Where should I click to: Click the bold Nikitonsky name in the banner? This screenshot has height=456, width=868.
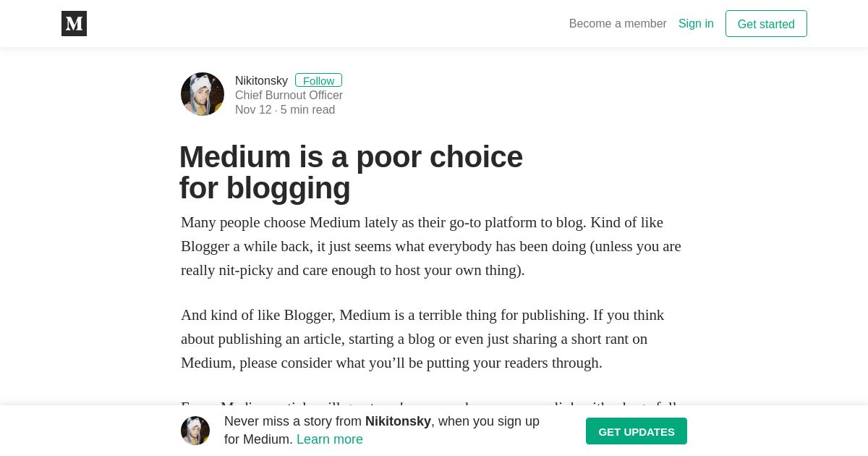(398, 421)
